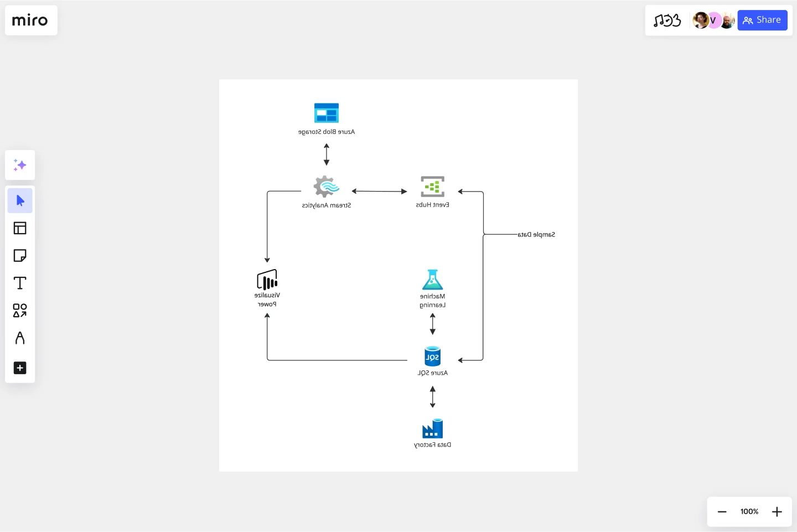797x532 pixels.
Task: Select the Stream Analytics gear icon
Action: pos(326,187)
